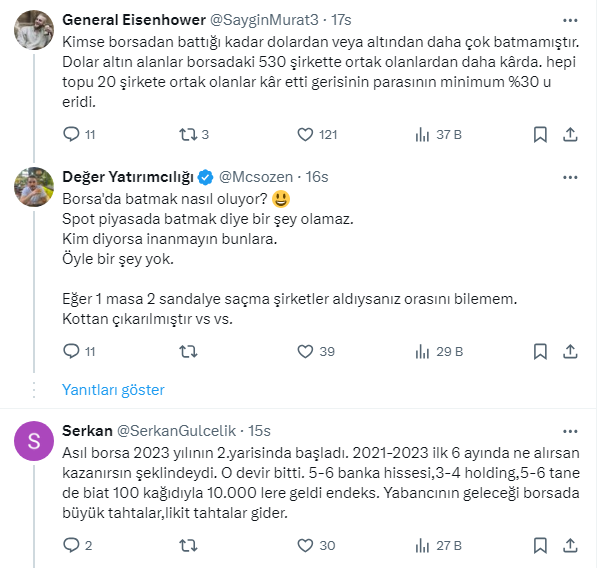600x568 pixels.
Task: Click Serkan's purple avatar
Action: [34, 441]
